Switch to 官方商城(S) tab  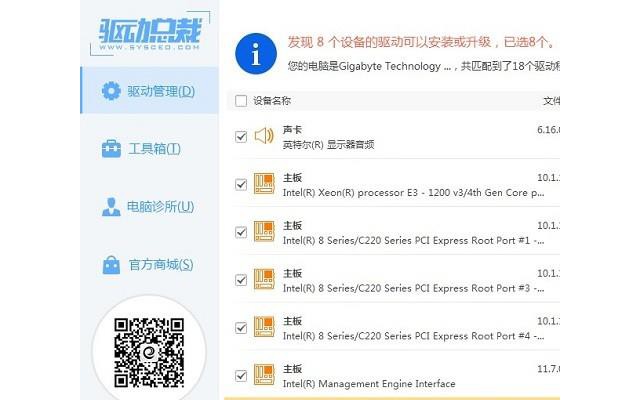coord(150,265)
